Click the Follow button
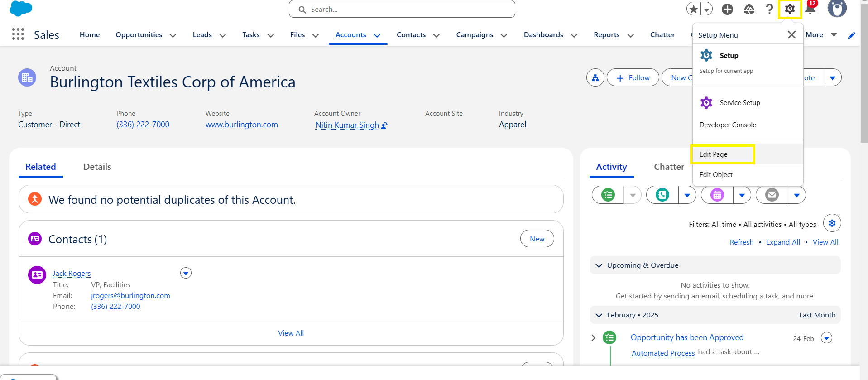 [x=633, y=77]
